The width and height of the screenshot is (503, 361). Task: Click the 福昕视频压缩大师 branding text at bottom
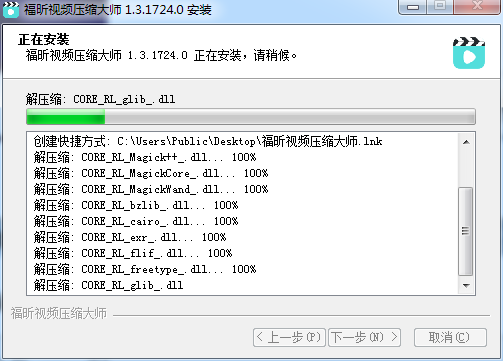click(x=59, y=314)
